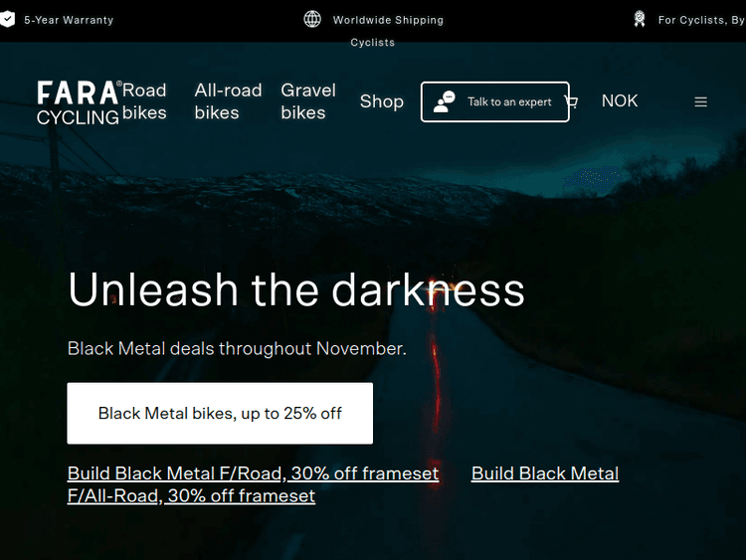This screenshot has height=560, width=746.
Task: Click the Worldwide Shipping globe icon
Action: 312,19
